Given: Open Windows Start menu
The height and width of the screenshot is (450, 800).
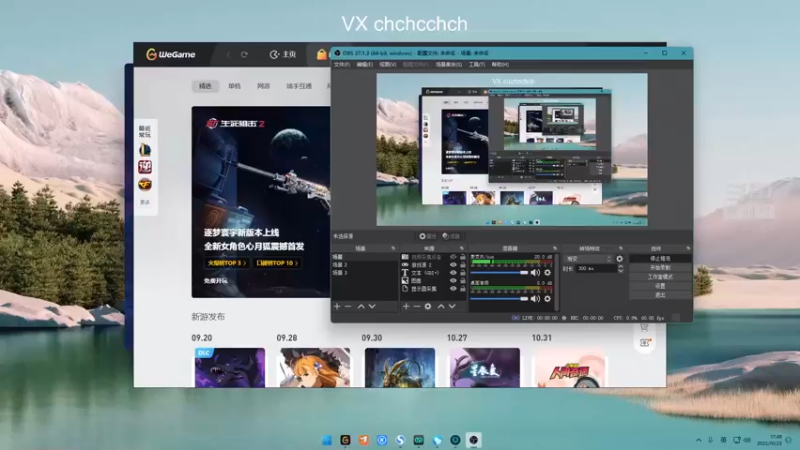Looking at the screenshot, I should point(327,440).
